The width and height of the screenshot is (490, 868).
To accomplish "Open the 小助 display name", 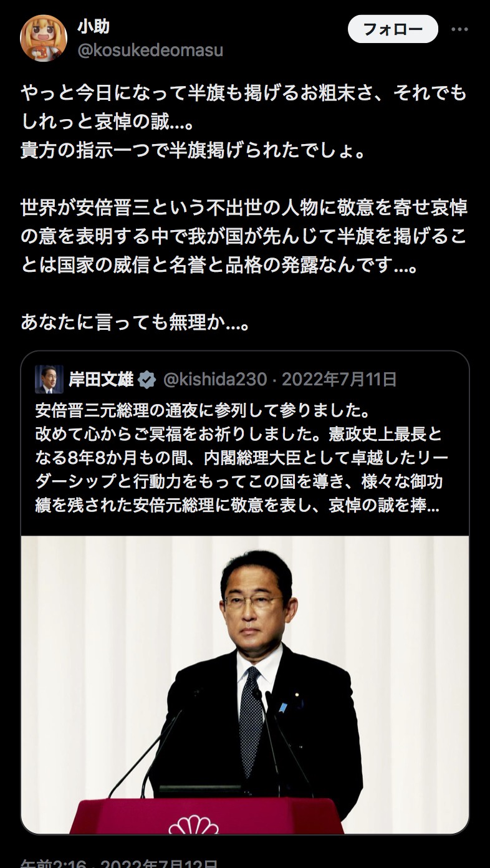I will click(x=94, y=26).
